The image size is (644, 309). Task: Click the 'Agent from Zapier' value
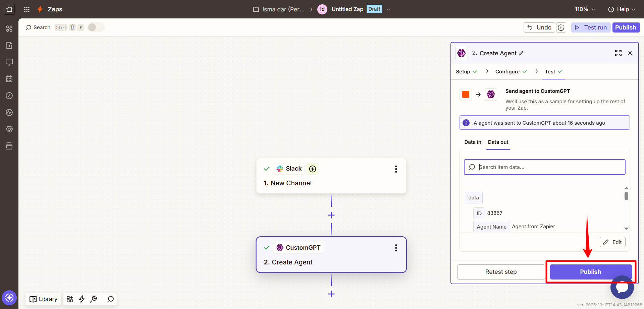533,227
